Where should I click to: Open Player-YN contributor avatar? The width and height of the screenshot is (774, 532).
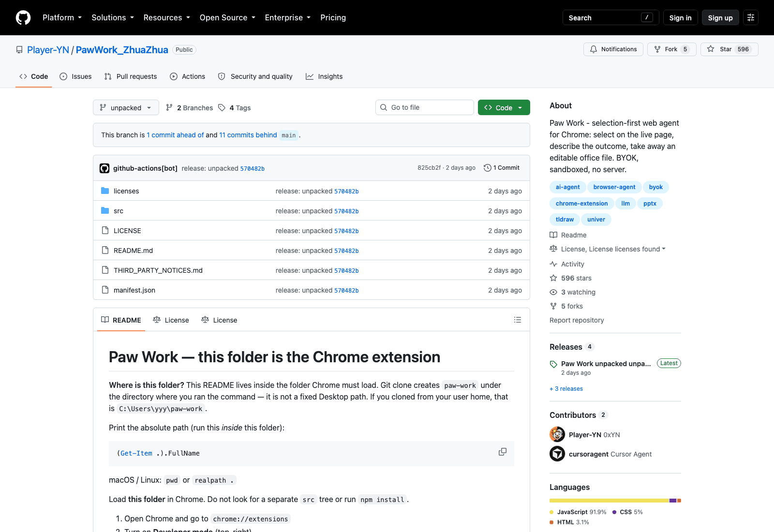click(x=557, y=434)
